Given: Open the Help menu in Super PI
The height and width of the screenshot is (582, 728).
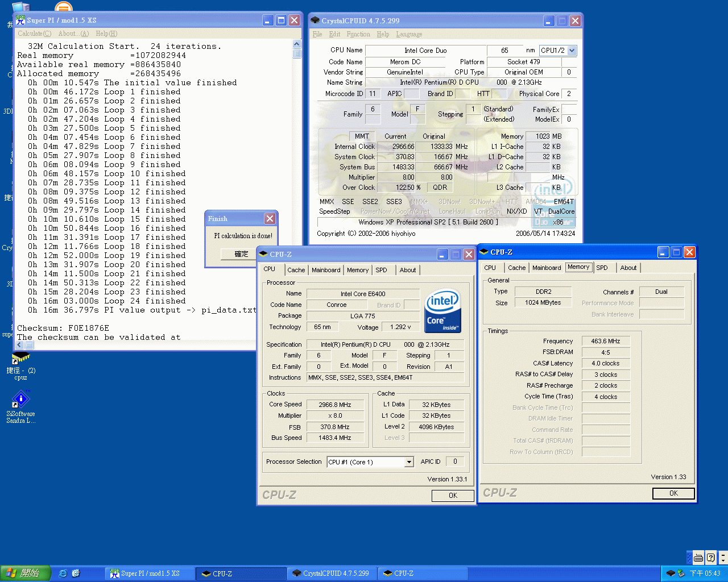Looking at the screenshot, I should pos(106,34).
